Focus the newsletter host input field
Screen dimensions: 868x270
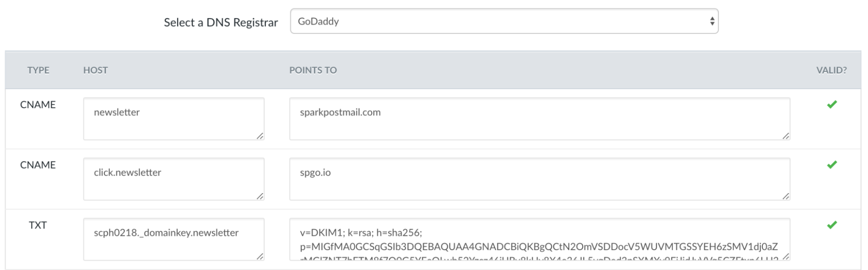pos(174,119)
